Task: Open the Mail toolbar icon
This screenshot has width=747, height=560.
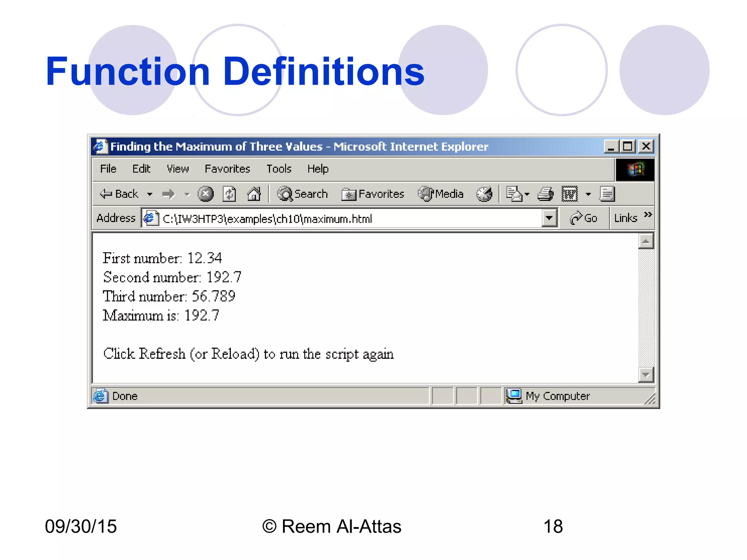Action: [x=514, y=194]
